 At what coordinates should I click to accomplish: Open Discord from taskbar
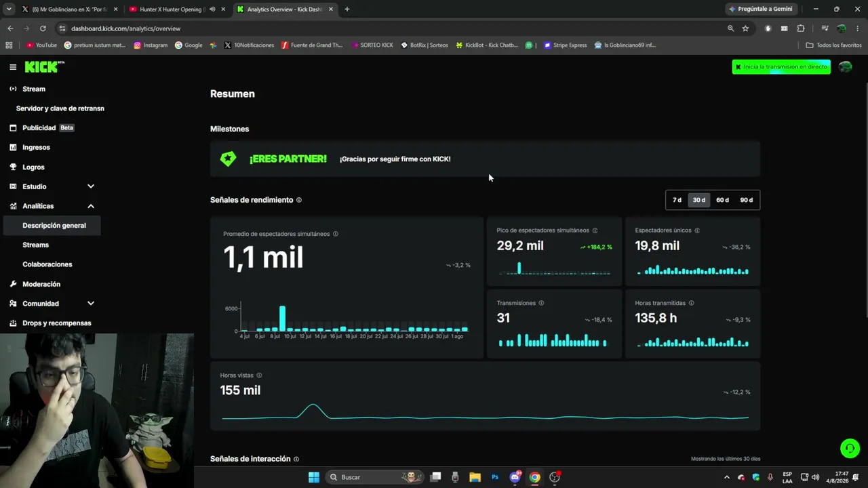(515, 477)
